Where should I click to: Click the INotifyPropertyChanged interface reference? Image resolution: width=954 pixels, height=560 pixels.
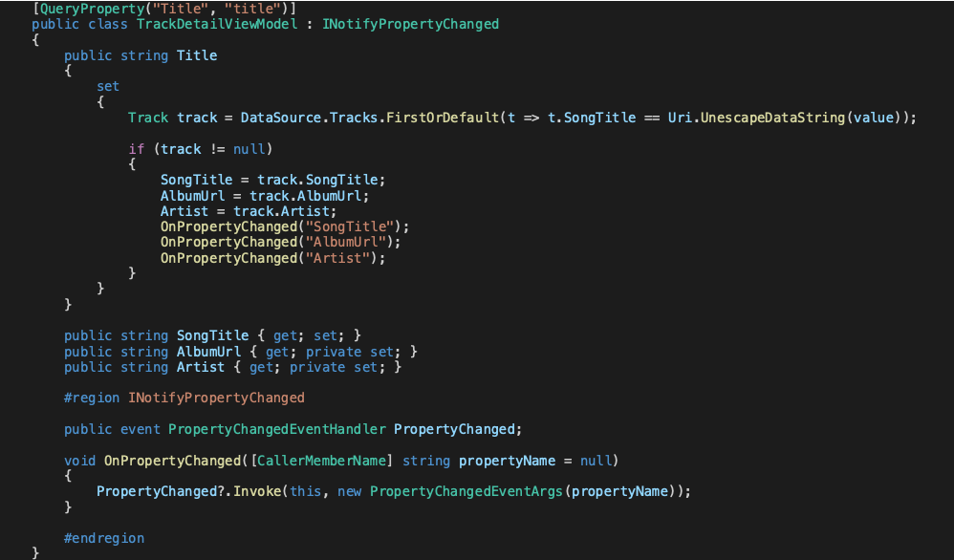[x=410, y=24]
